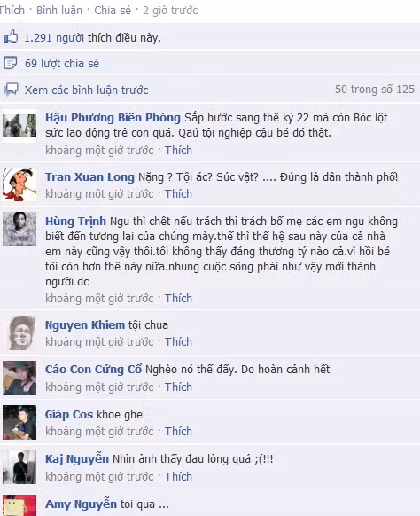Expand previous comments with Xem các bình luận trước
Screen dimensions: 420x516
coord(87,90)
